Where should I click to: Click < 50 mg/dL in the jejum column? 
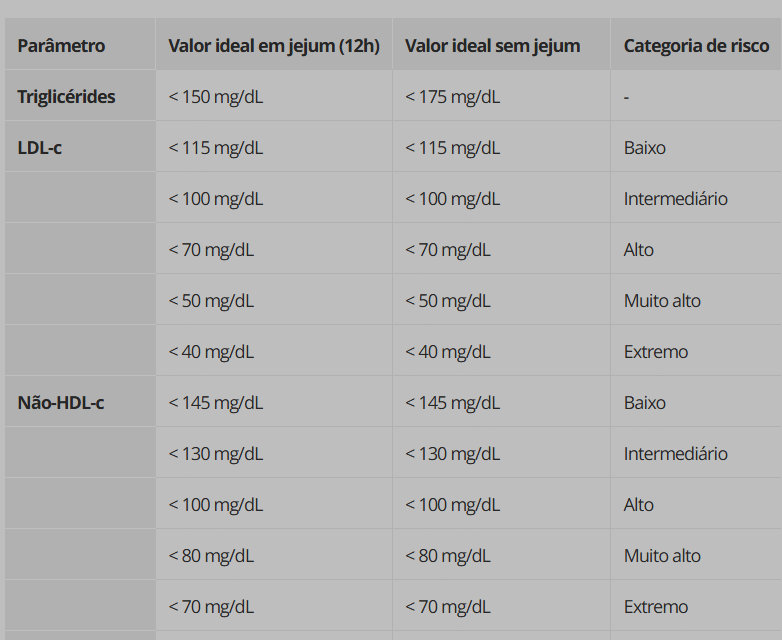[211, 301]
